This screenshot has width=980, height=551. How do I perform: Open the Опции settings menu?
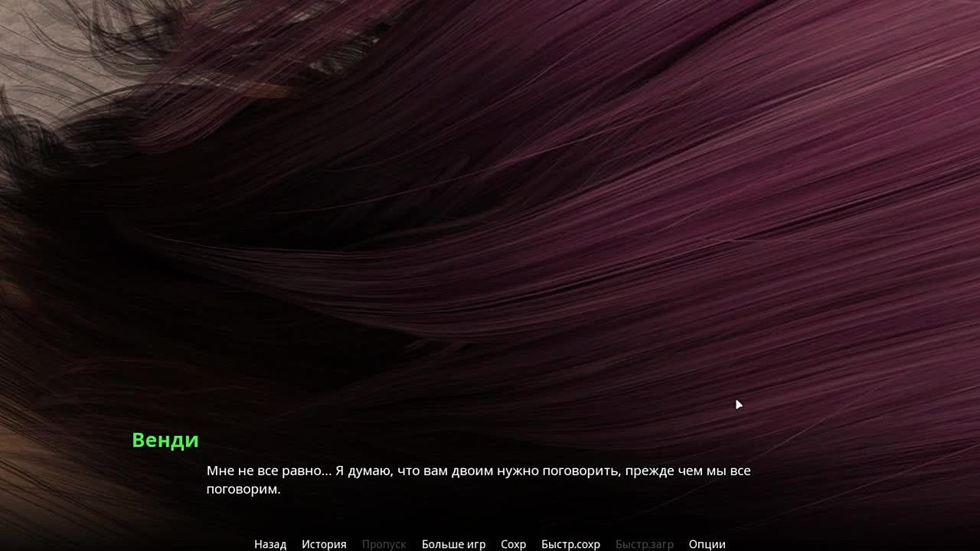pos(707,544)
